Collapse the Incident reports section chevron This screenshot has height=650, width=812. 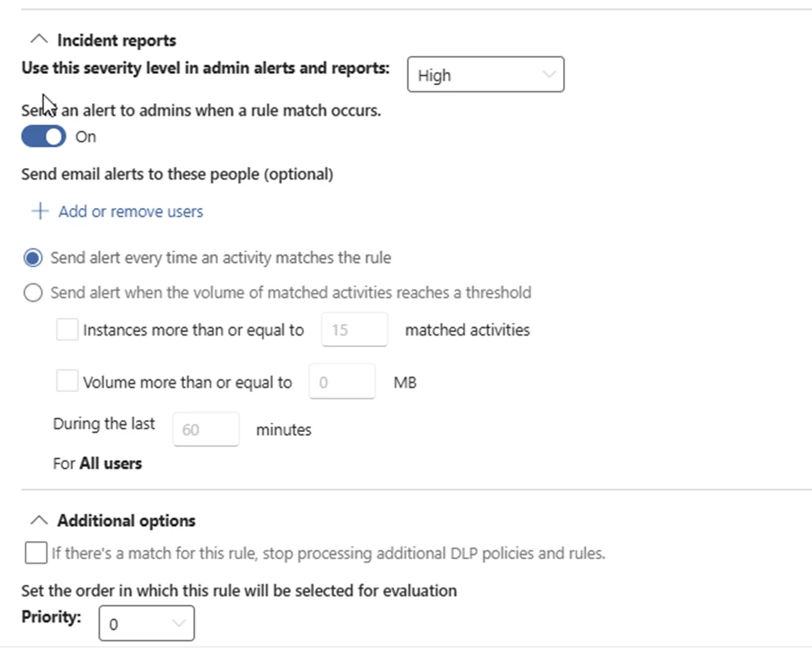pyautogui.click(x=38, y=39)
